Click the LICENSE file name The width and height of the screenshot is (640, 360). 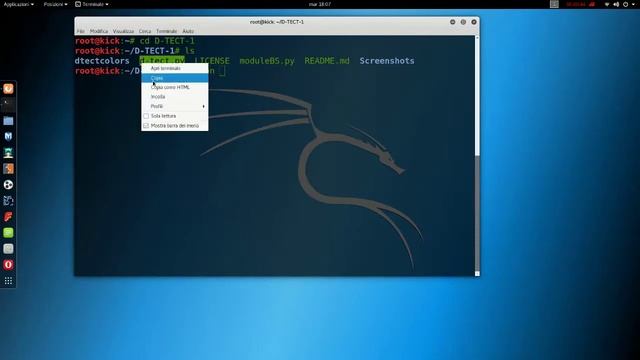(212, 61)
